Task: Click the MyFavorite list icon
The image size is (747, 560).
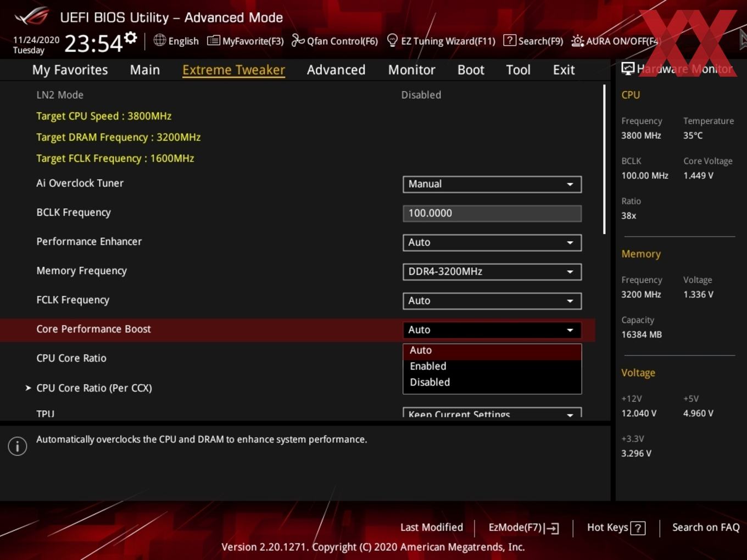Action: click(x=214, y=41)
